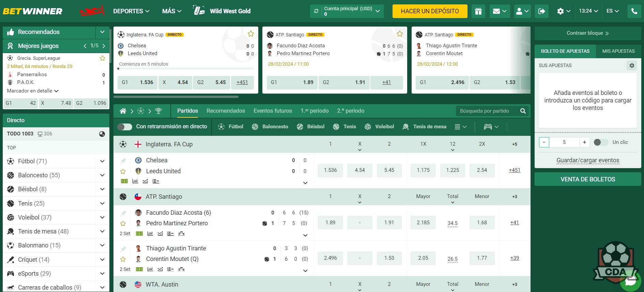Click HACER UN DEPÓSITO button
This screenshot has width=644, height=292.
click(x=430, y=11)
